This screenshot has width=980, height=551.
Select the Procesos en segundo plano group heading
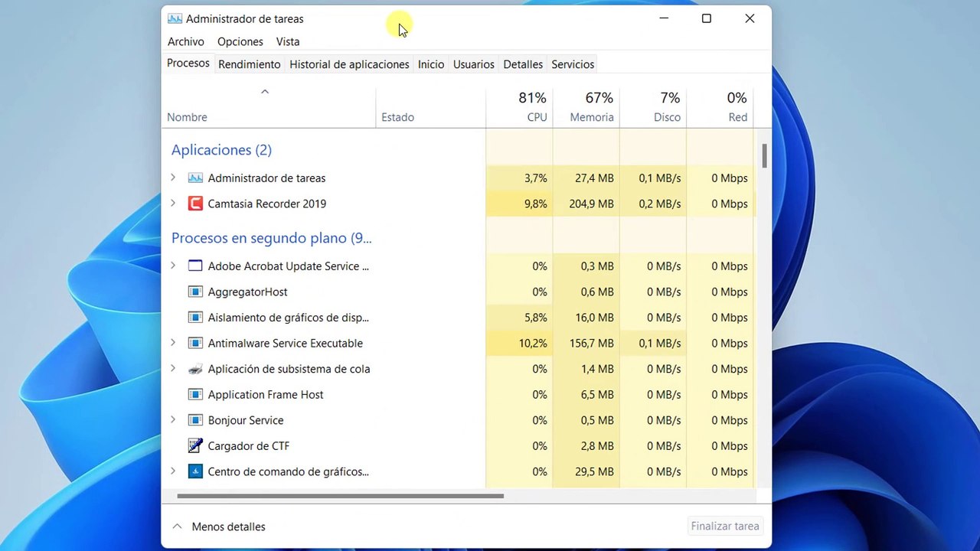point(271,238)
